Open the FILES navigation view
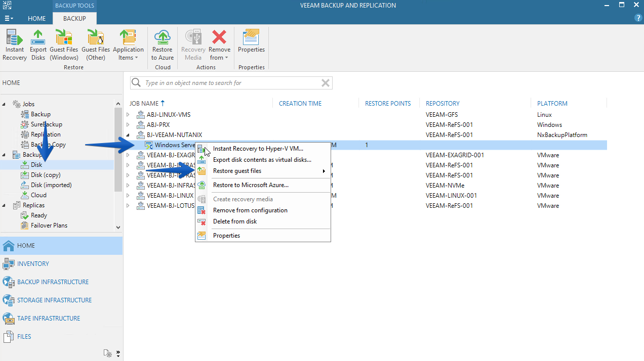This screenshot has height=361, width=644. click(x=61, y=337)
